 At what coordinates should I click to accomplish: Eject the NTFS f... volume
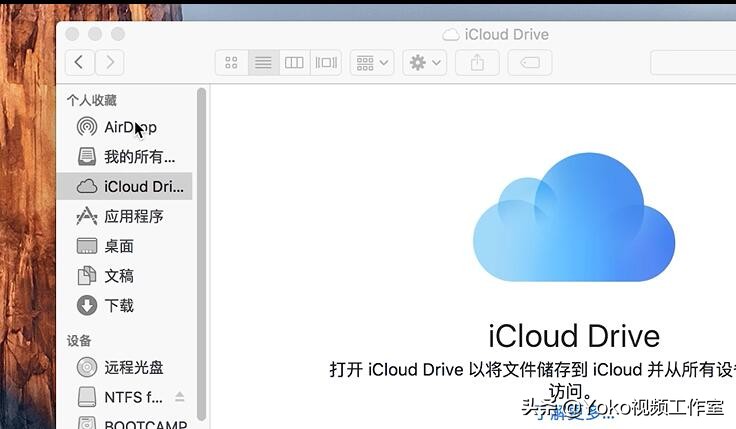click(x=179, y=397)
